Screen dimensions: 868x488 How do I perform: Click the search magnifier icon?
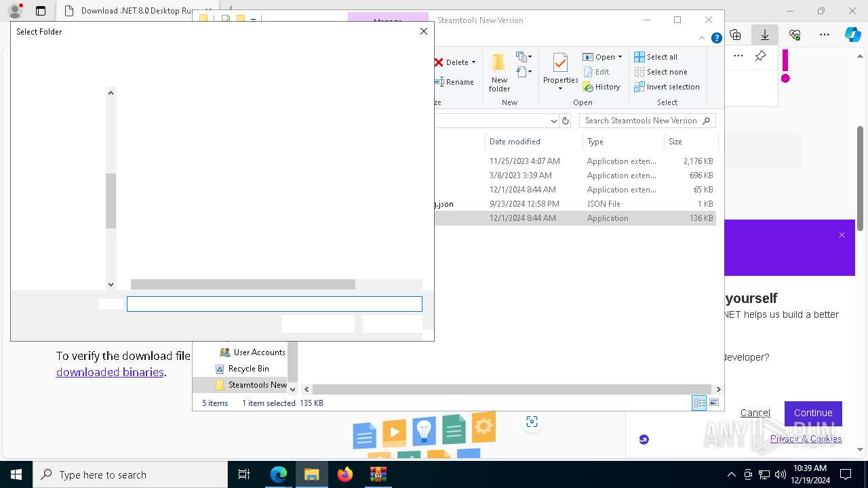tap(707, 121)
